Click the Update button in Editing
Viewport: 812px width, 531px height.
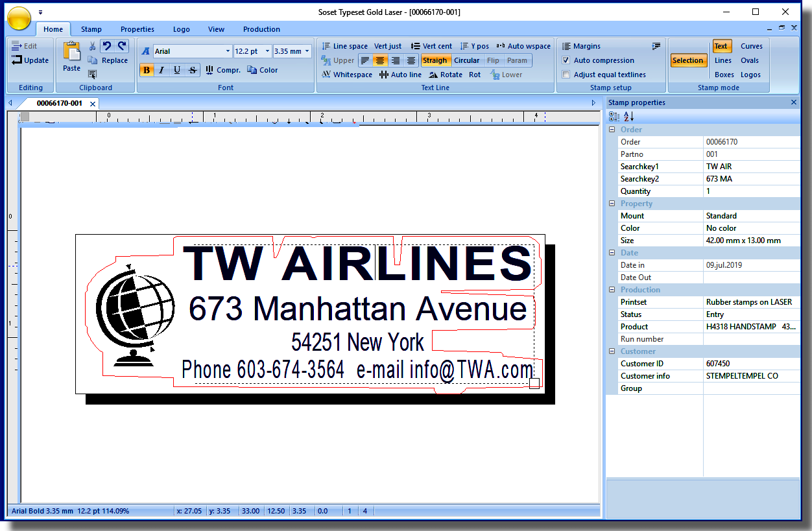coord(30,60)
